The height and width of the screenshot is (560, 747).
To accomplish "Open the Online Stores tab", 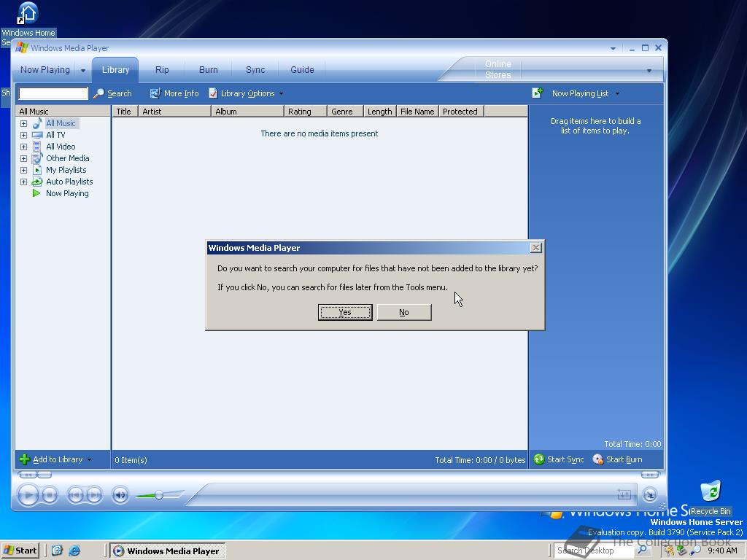I will point(498,69).
